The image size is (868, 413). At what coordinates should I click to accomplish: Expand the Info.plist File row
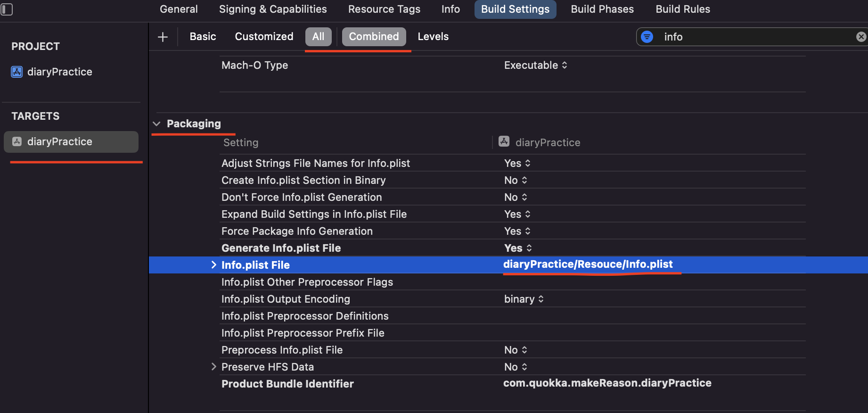pyautogui.click(x=213, y=265)
